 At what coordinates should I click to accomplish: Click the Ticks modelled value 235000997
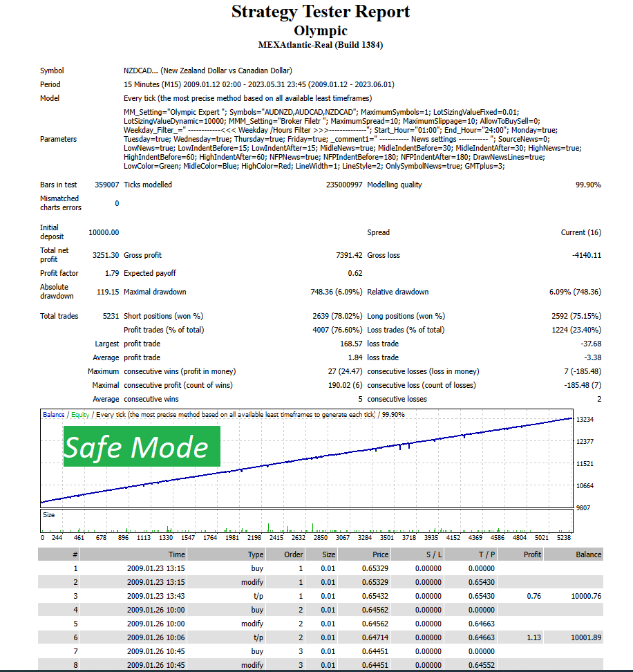click(344, 185)
